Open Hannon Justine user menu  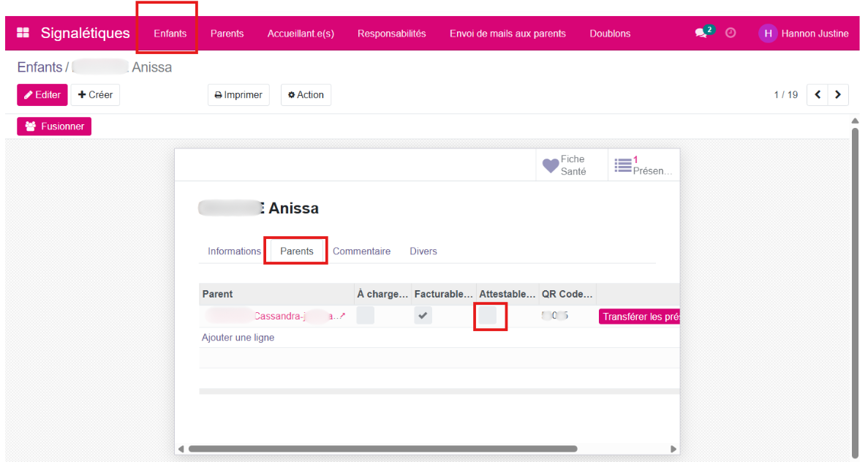click(815, 33)
